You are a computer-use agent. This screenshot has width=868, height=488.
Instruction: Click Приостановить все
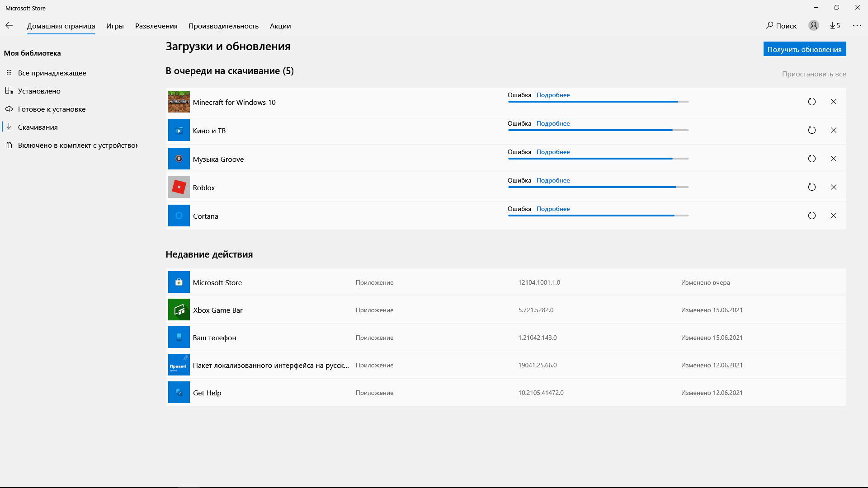(814, 74)
